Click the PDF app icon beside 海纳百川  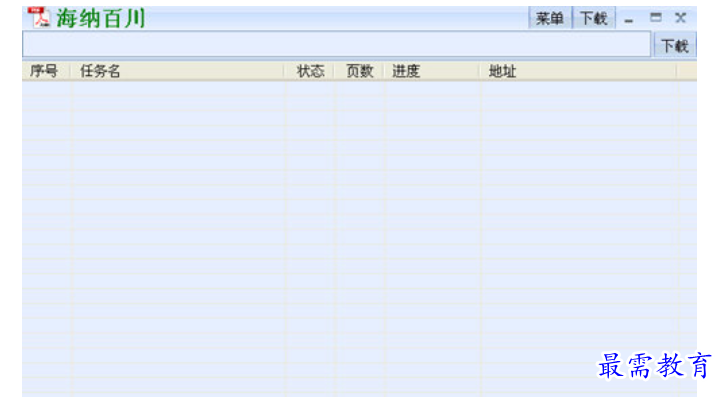point(39,17)
